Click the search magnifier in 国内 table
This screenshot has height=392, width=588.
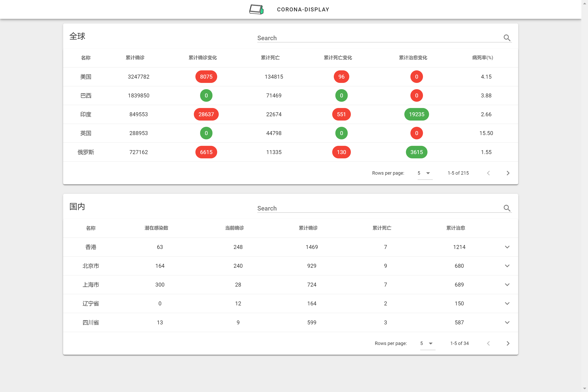coord(507,208)
